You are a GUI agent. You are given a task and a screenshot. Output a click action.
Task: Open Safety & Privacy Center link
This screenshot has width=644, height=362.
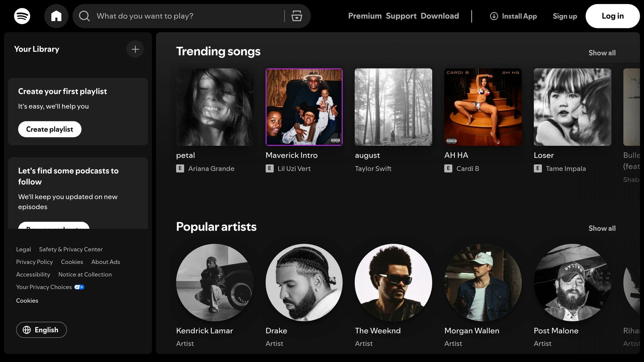(x=71, y=249)
